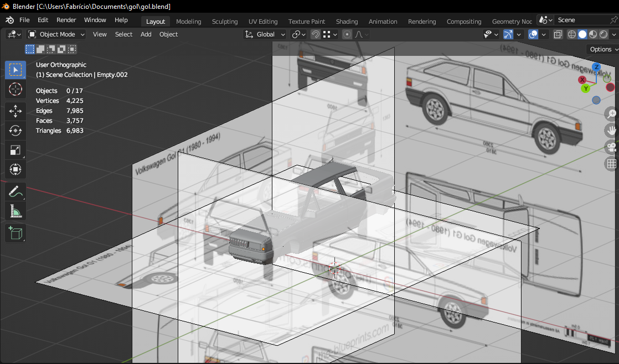The height and width of the screenshot is (364, 619).
Task: Expand the overlays options arrow
Action: pyautogui.click(x=544, y=35)
